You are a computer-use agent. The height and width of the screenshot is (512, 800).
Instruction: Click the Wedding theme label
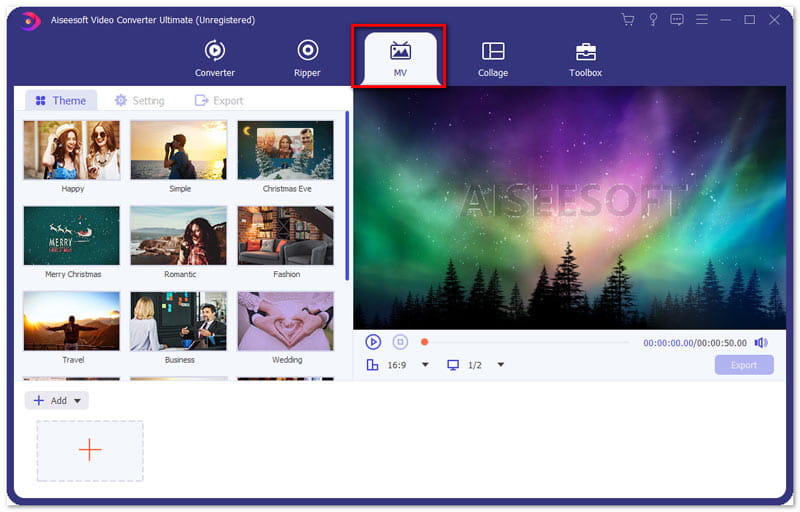point(287,360)
